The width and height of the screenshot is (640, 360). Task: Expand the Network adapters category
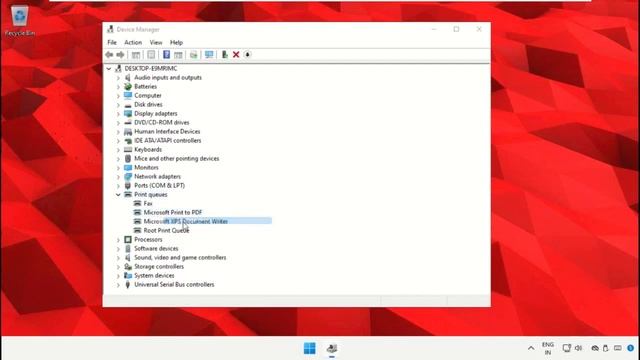click(118, 177)
